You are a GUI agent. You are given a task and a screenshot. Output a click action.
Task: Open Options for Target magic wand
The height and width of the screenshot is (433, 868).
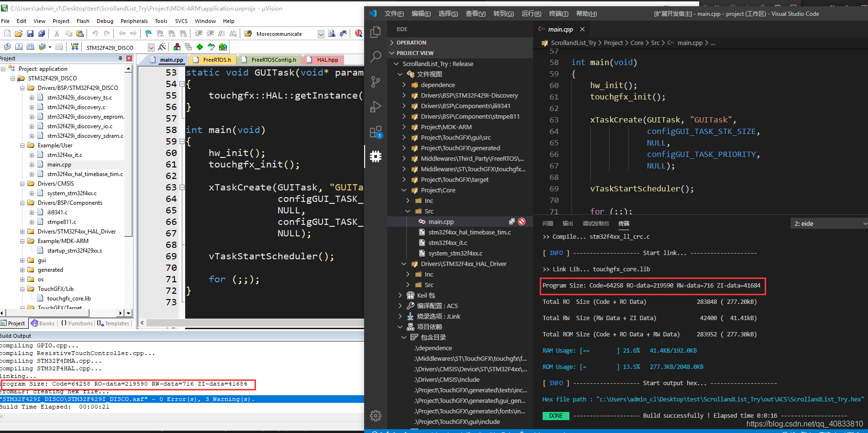(x=162, y=47)
